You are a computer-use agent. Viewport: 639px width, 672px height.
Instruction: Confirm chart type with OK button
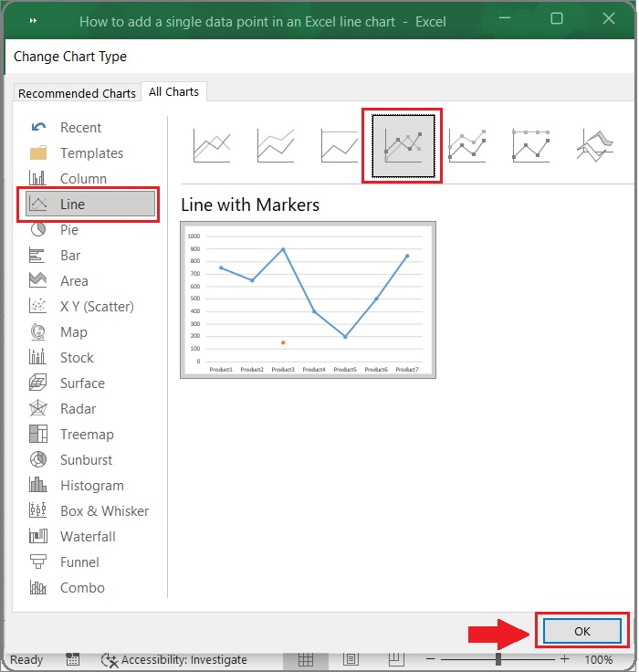pos(582,631)
